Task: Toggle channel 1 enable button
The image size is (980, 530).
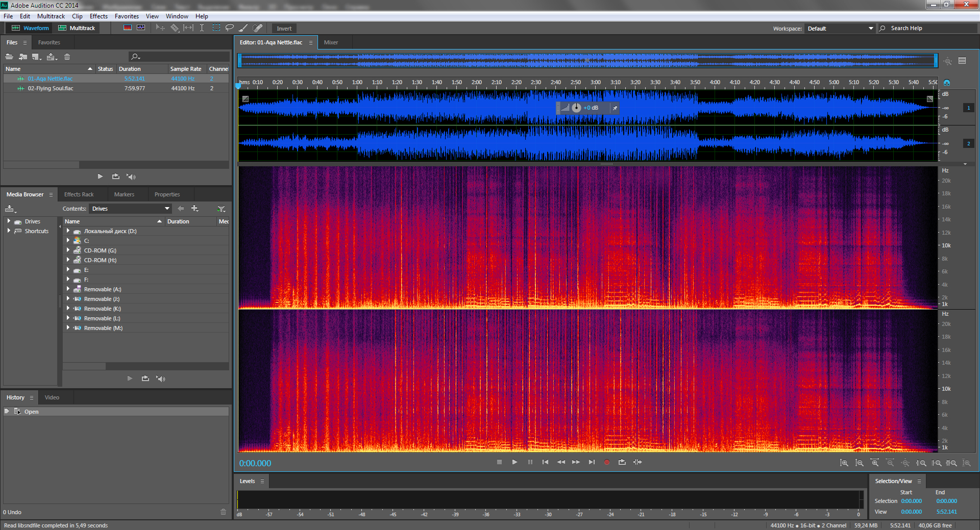Action: (968, 108)
